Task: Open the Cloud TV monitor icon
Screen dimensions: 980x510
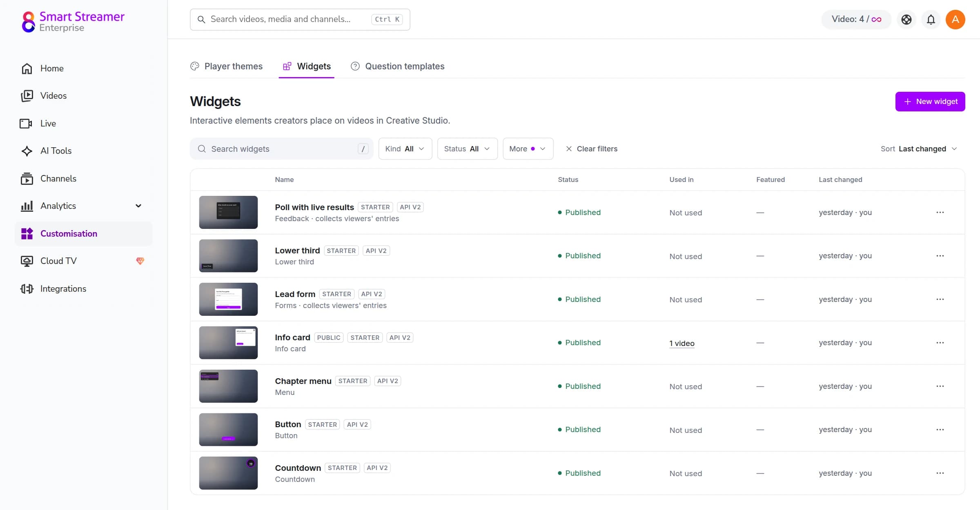Action: 27,261
